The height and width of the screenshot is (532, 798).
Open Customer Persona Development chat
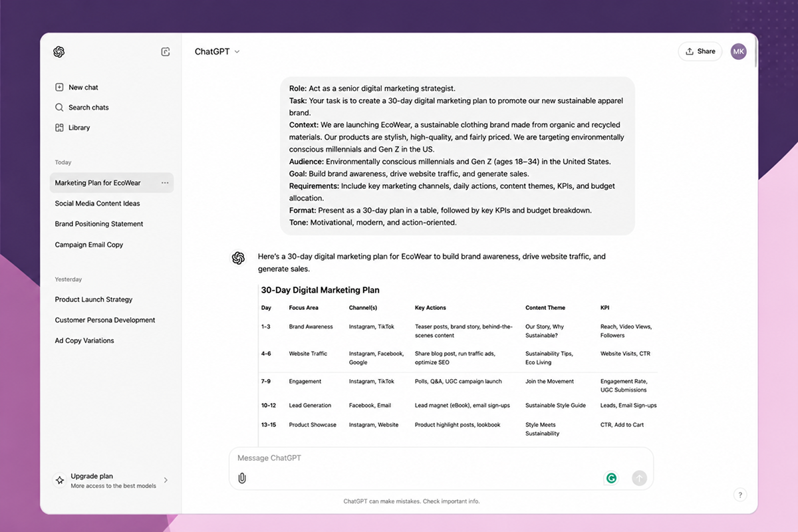pos(105,320)
